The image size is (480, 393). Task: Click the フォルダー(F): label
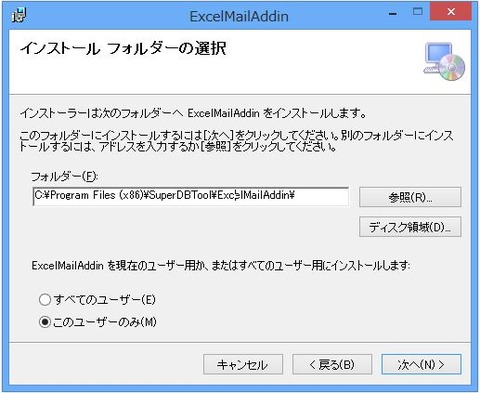pos(64,176)
